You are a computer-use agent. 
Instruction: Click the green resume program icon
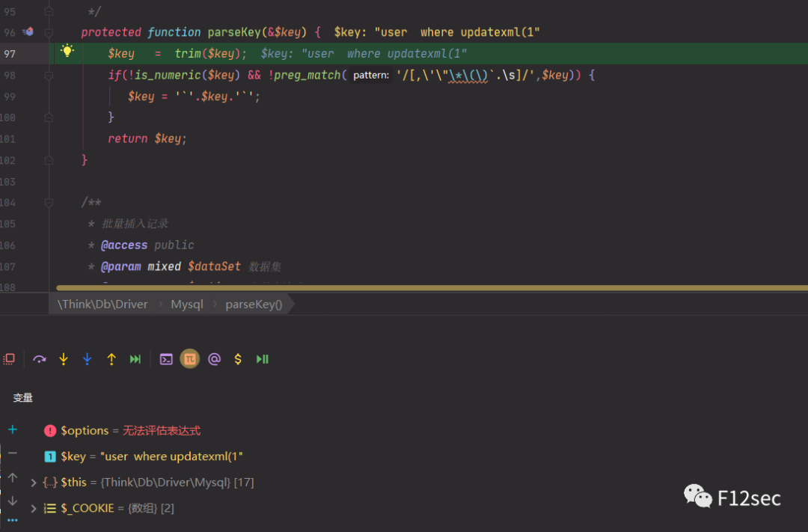(x=263, y=359)
